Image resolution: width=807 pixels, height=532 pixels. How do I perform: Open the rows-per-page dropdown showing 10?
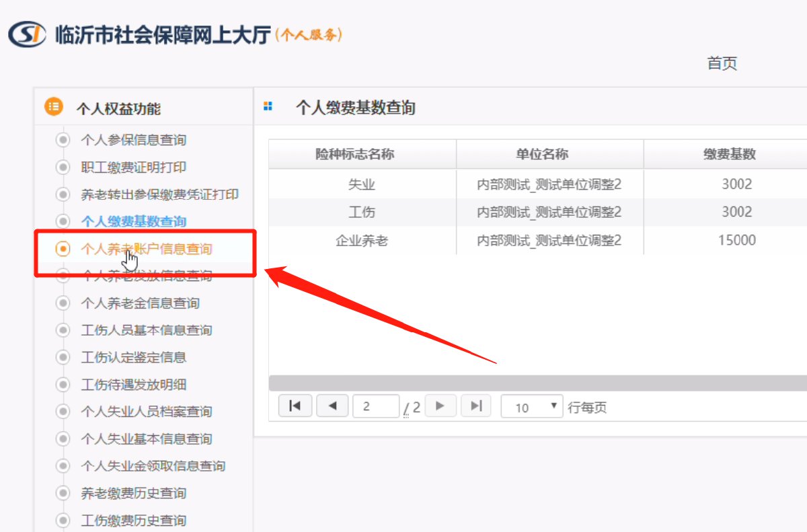531,406
